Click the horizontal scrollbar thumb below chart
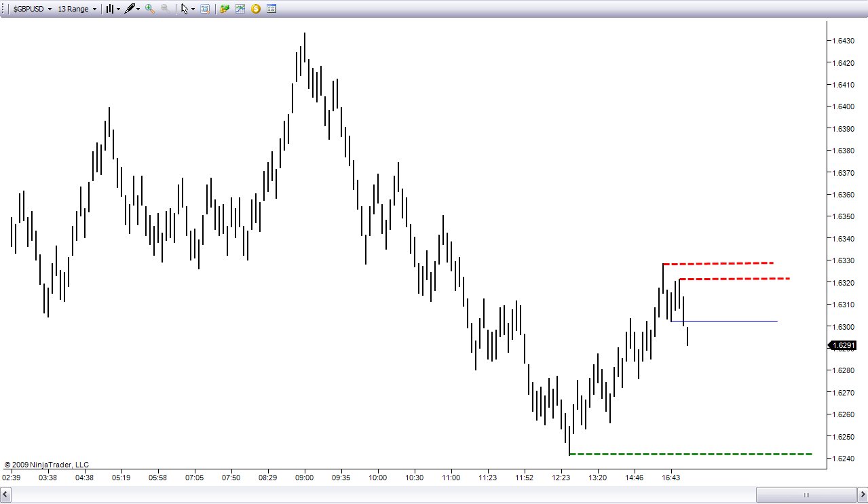This screenshot has height=504, width=868. coord(806,494)
